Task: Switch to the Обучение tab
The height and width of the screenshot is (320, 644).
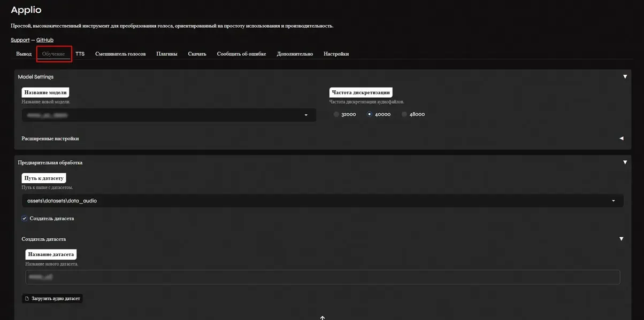Action: tap(53, 54)
